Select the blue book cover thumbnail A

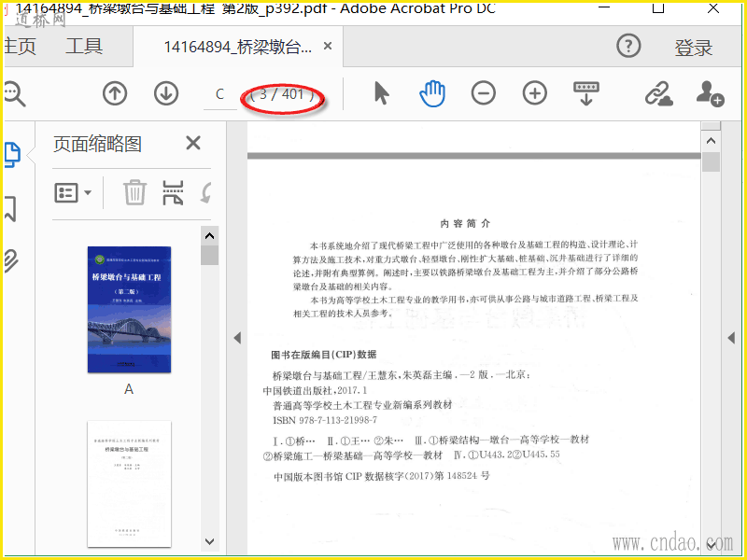[x=129, y=310]
